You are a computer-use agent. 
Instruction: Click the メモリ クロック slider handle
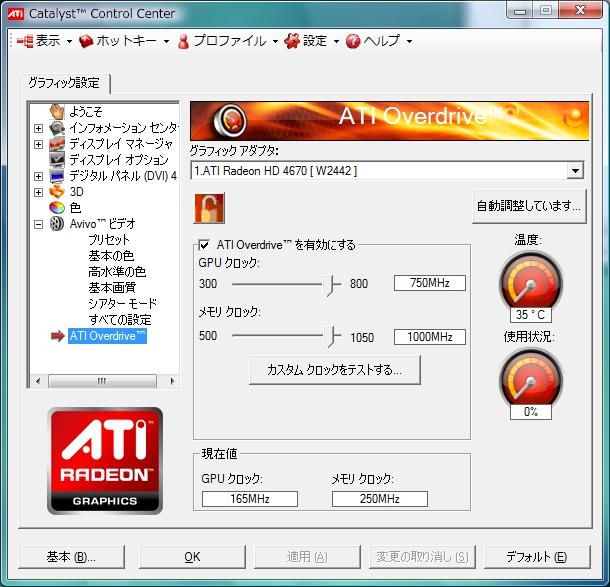coord(331,336)
